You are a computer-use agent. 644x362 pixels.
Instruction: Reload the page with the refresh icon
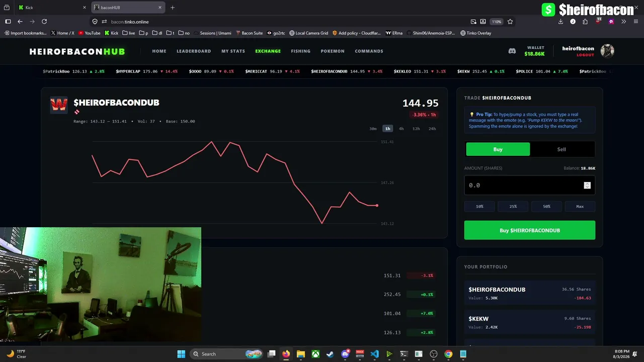pyautogui.click(x=44, y=22)
